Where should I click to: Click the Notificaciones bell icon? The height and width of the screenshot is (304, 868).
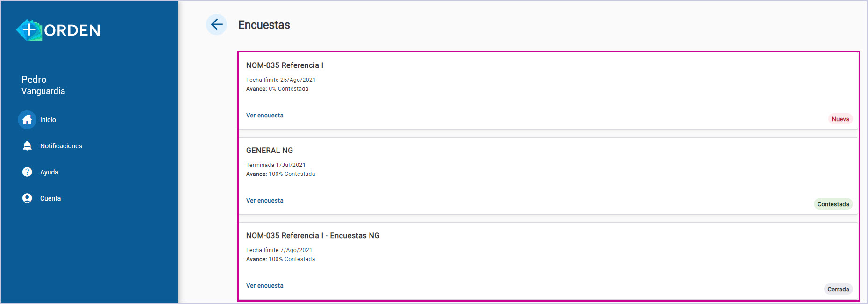27,146
